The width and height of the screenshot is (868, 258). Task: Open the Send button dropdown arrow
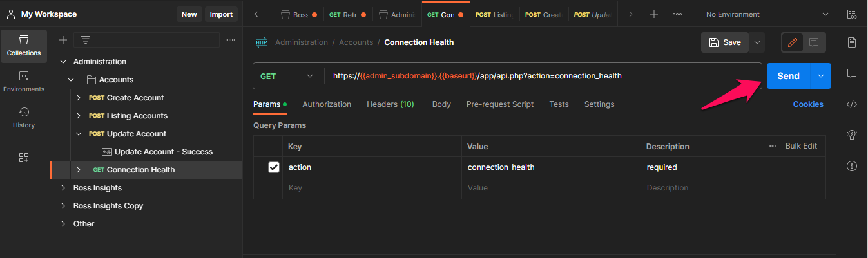pos(821,76)
